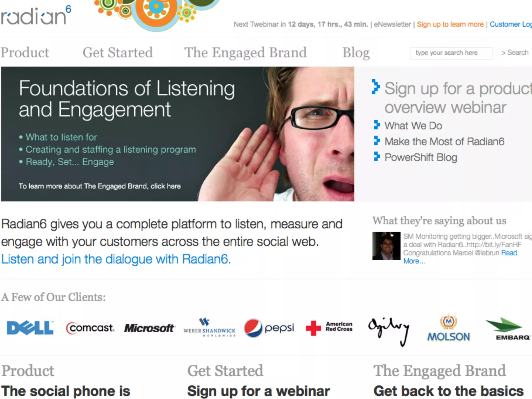Click Listen and join the dialogue link
532x399 pixels.
point(116,259)
